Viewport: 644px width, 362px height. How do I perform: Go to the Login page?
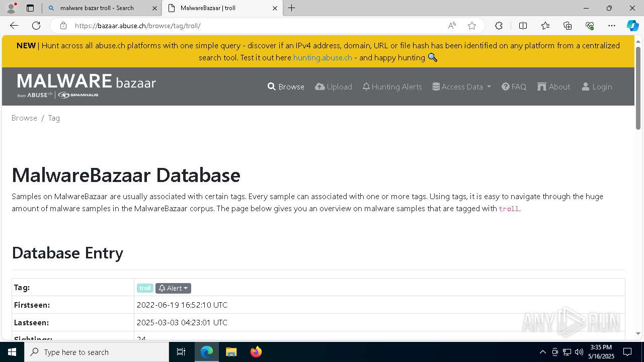tap(597, 86)
